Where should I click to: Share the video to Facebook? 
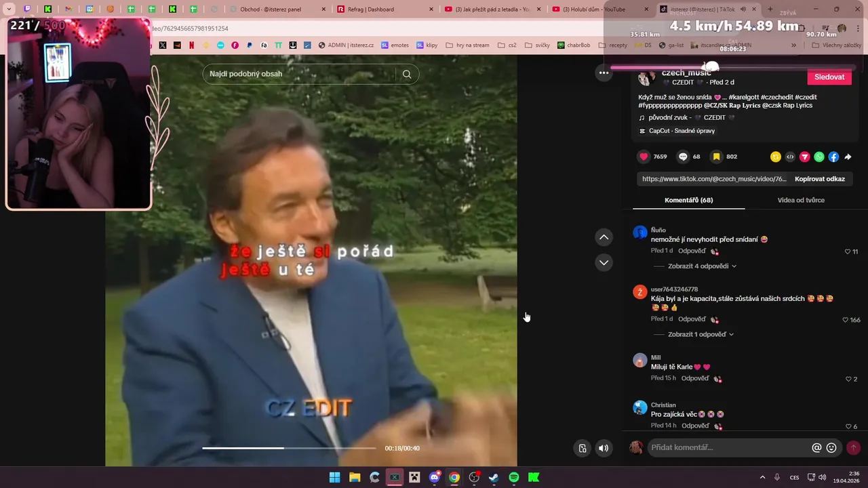click(833, 157)
